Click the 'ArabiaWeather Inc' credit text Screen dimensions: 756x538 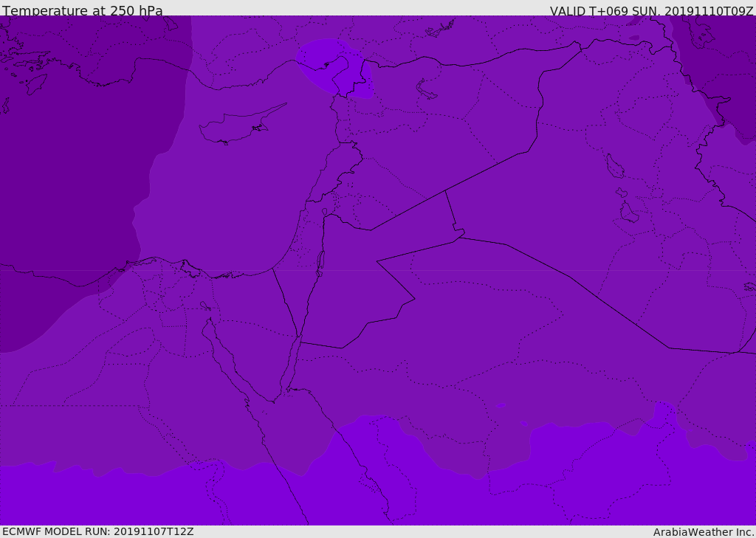click(704, 532)
